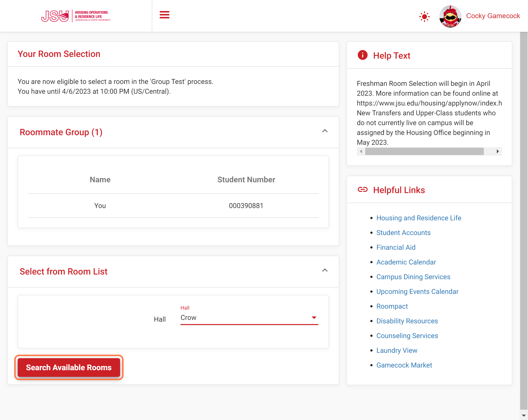Screen dimensions: 528x420
Task: Open Upcoming Events Calendar link
Action: [417, 291]
